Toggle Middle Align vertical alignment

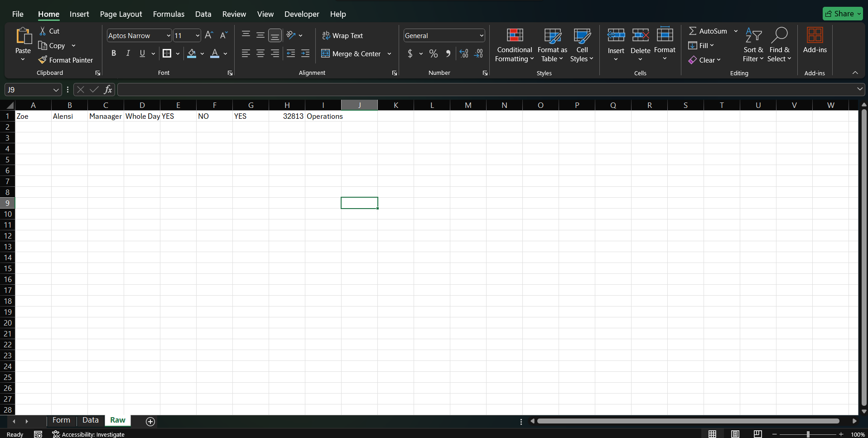[260, 35]
